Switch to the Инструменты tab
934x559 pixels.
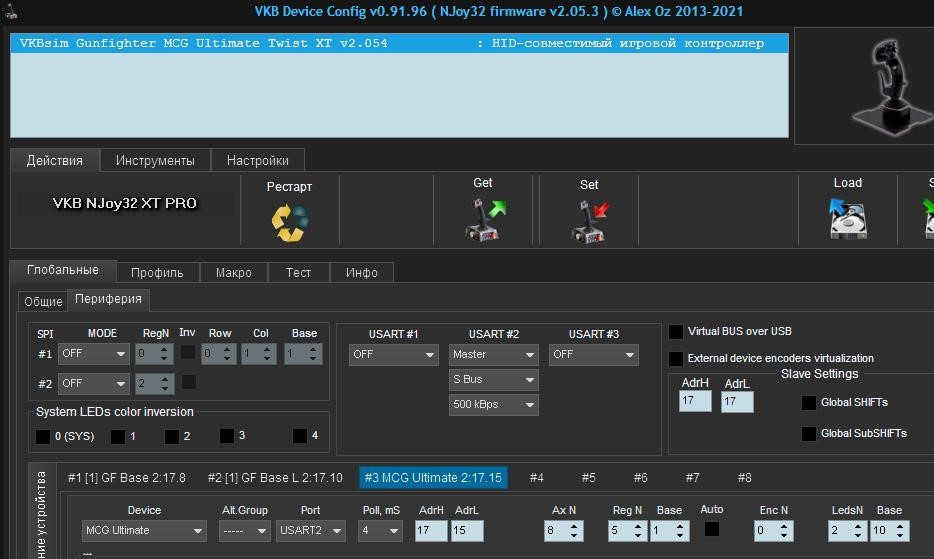pyautogui.click(x=155, y=160)
